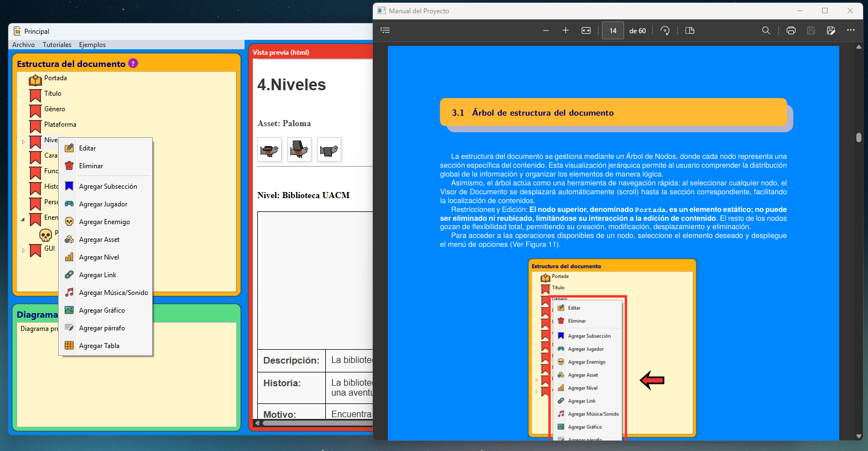This screenshot has width=868, height=451.
Task: Click the left arrow of preview horizontal scrollbar
Action: [x=257, y=423]
